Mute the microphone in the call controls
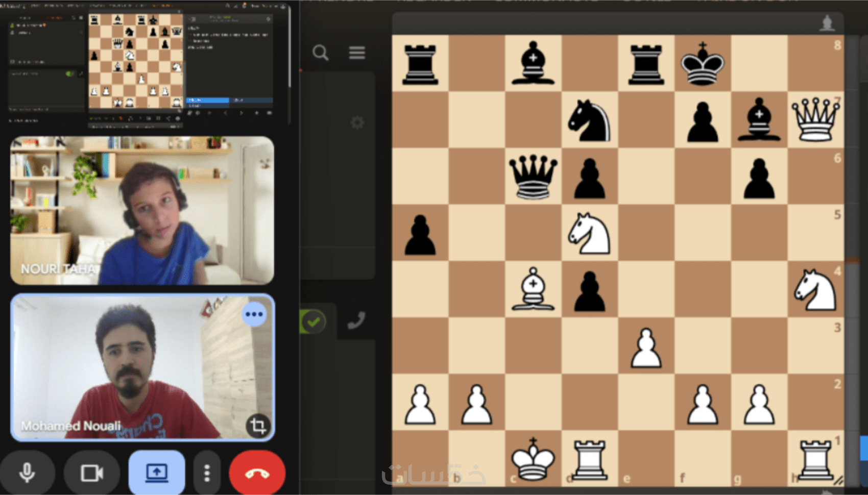868x495 pixels. pos(27,473)
